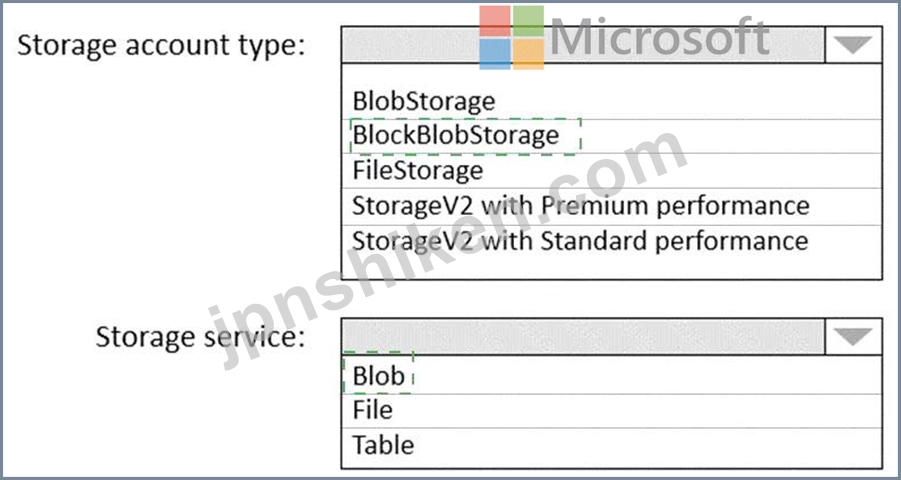
Task: Choose File storage service option
Action: pyautogui.click(x=611, y=410)
